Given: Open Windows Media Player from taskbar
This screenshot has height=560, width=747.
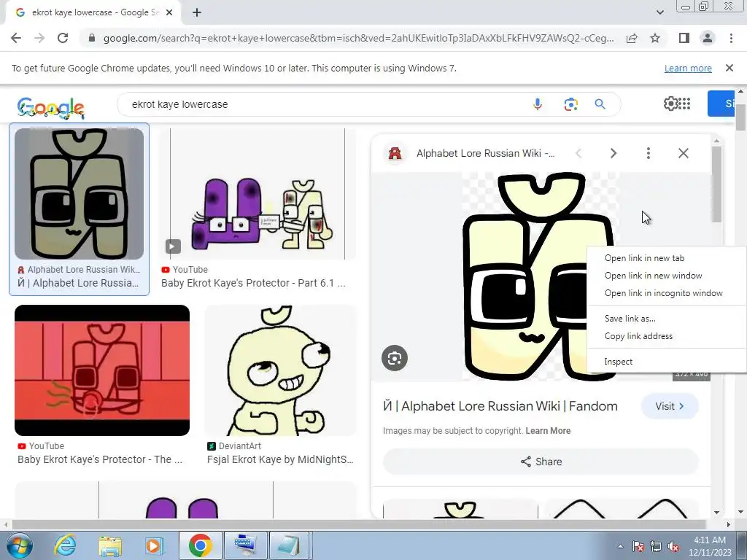Looking at the screenshot, I should (154, 545).
